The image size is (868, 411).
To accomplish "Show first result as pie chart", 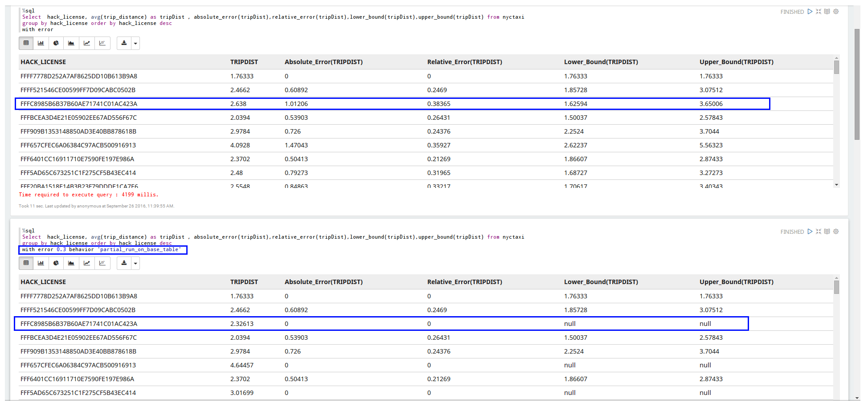I will coord(56,43).
